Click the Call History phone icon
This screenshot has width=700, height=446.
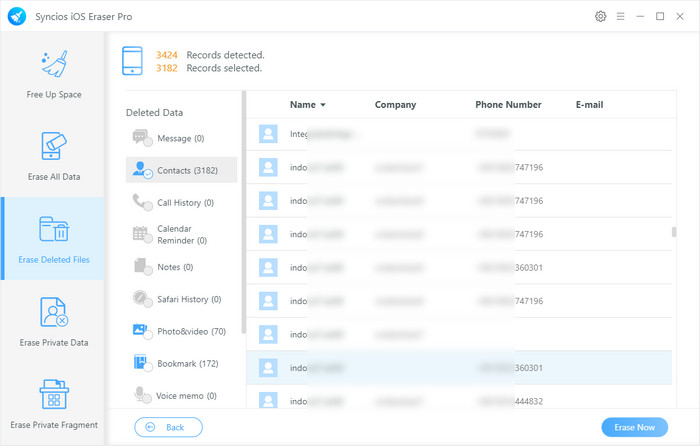[x=142, y=202]
